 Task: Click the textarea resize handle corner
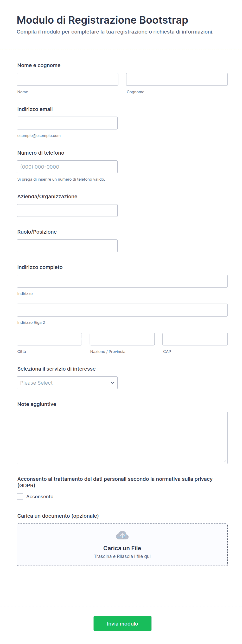225,461
